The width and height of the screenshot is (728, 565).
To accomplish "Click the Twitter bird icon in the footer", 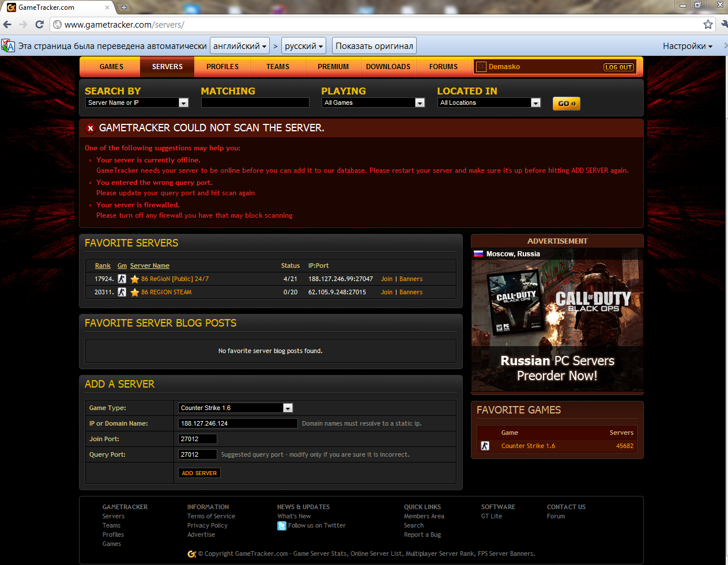I will point(282,526).
